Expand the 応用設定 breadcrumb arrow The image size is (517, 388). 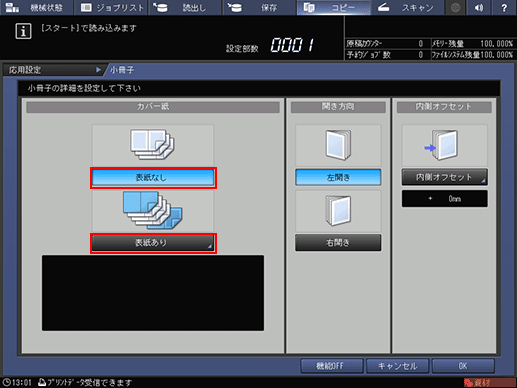click(98, 70)
